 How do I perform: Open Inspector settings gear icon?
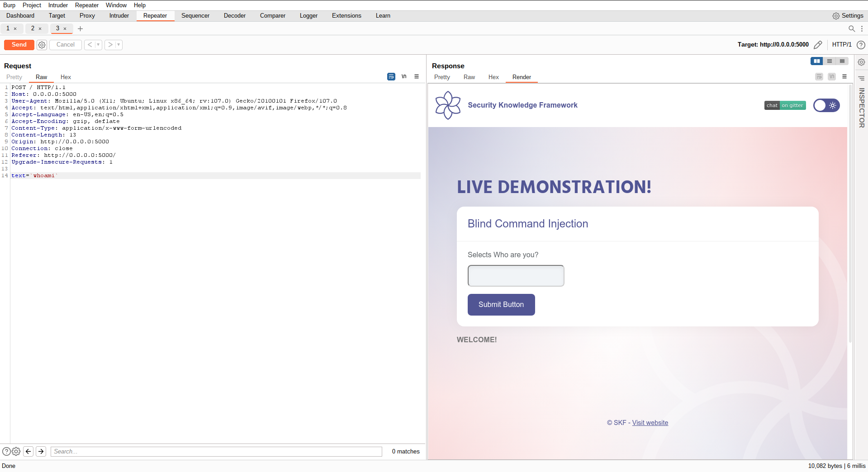pos(861,62)
